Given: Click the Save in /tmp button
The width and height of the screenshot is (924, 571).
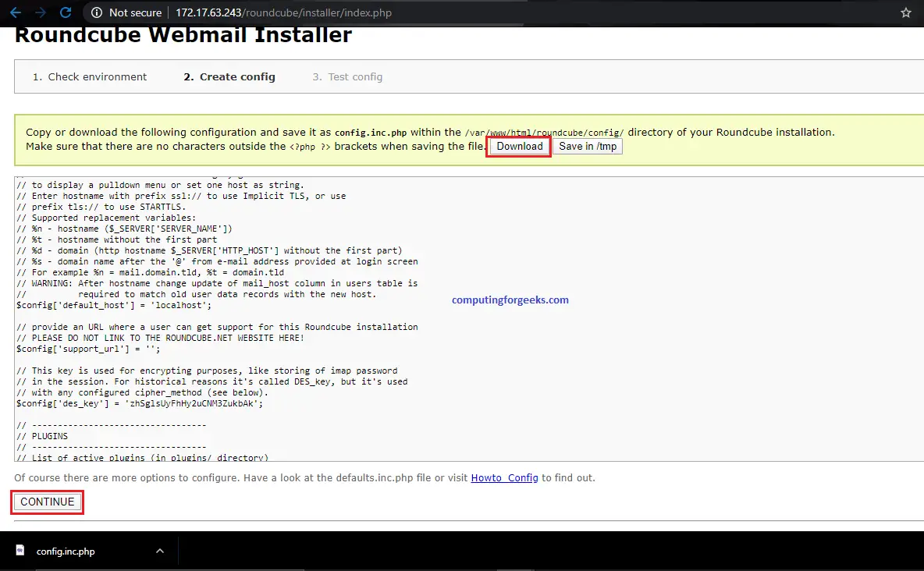Looking at the screenshot, I should 587,146.
